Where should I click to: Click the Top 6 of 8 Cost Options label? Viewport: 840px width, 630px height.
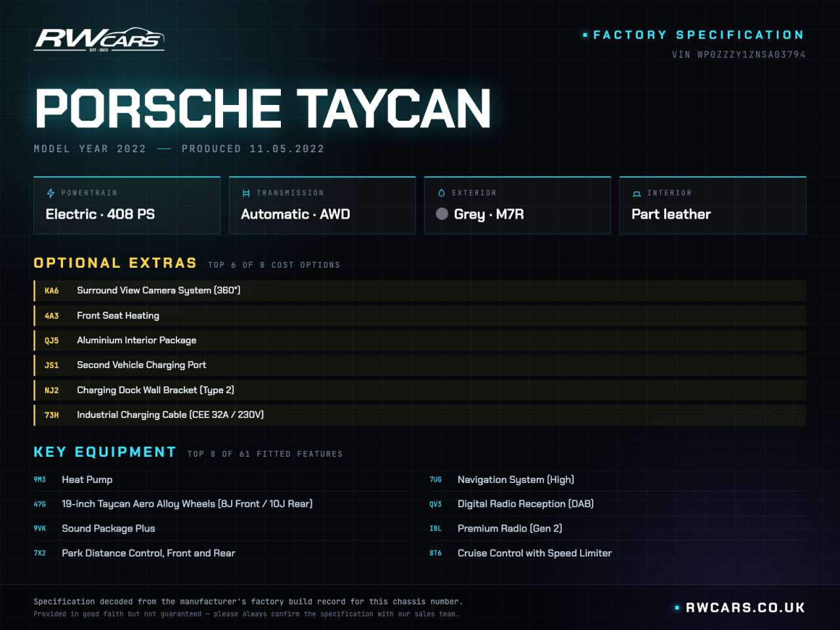pyautogui.click(x=274, y=265)
